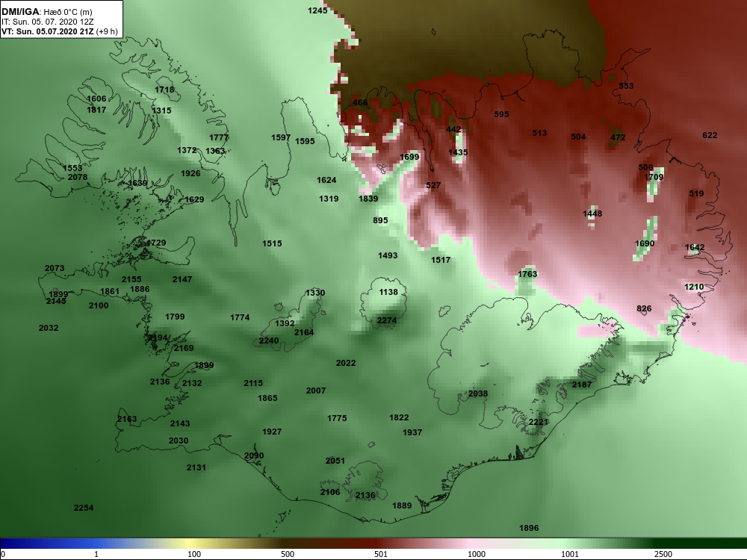Click the value 2221 on the map

pyautogui.click(x=539, y=422)
